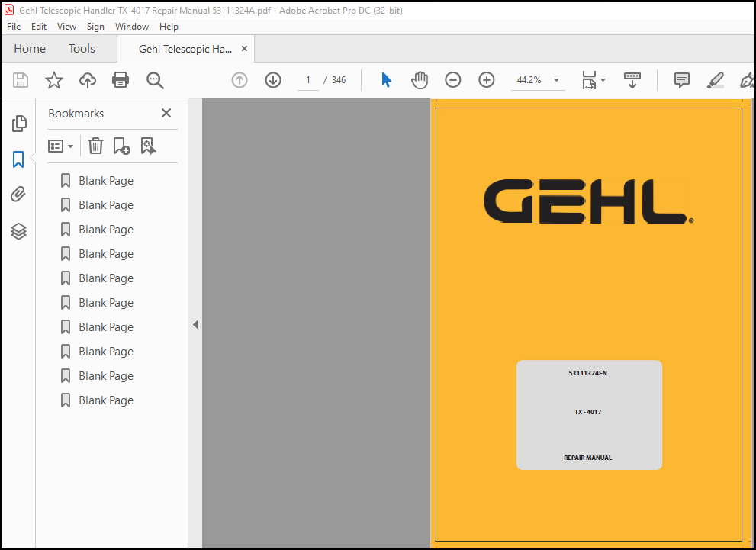Screen dimensions: 756x550
Task: Open the Window menu
Action: point(132,27)
